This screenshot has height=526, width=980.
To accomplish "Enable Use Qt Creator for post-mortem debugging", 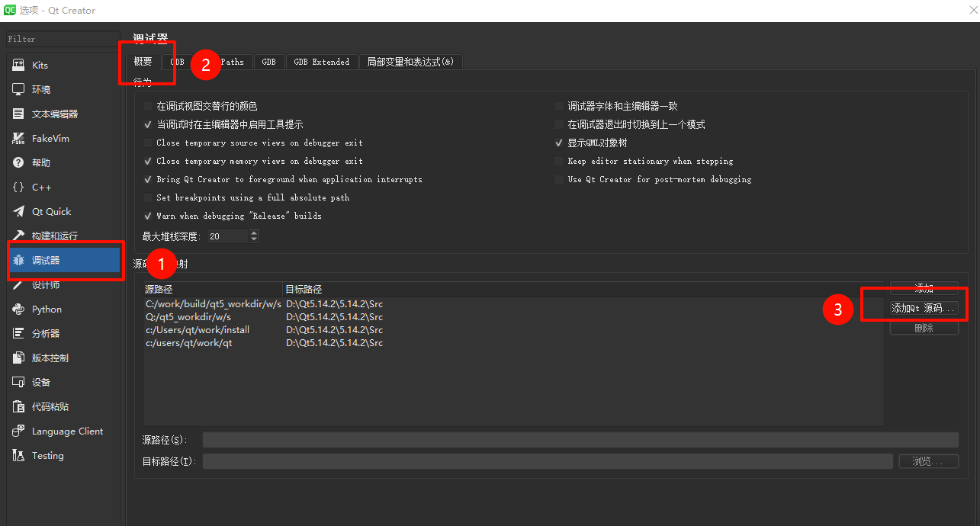I will [559, 180].
